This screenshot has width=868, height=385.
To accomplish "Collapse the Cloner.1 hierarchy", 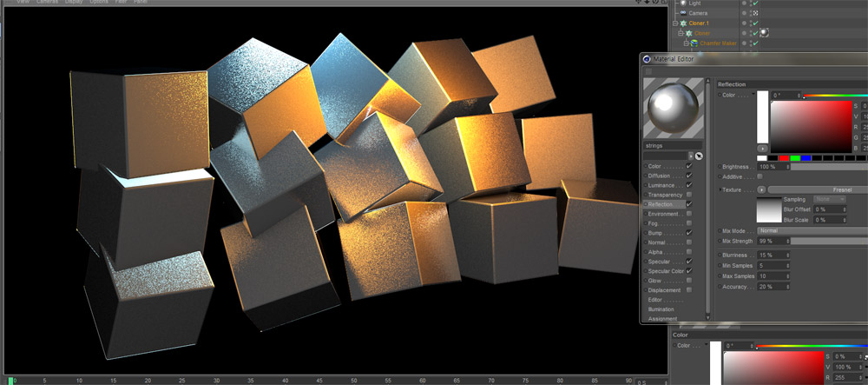I will (674, 23).
